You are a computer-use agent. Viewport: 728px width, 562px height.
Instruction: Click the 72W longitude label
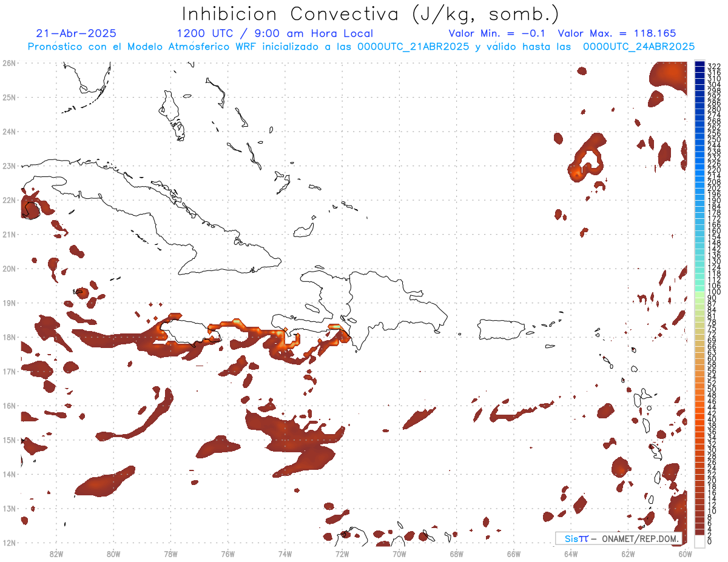point(342,553)
